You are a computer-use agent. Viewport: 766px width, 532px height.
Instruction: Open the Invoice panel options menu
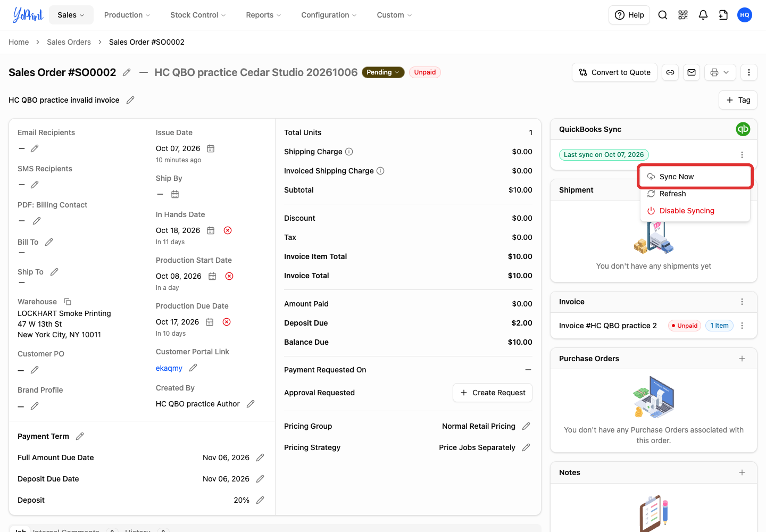742,302
